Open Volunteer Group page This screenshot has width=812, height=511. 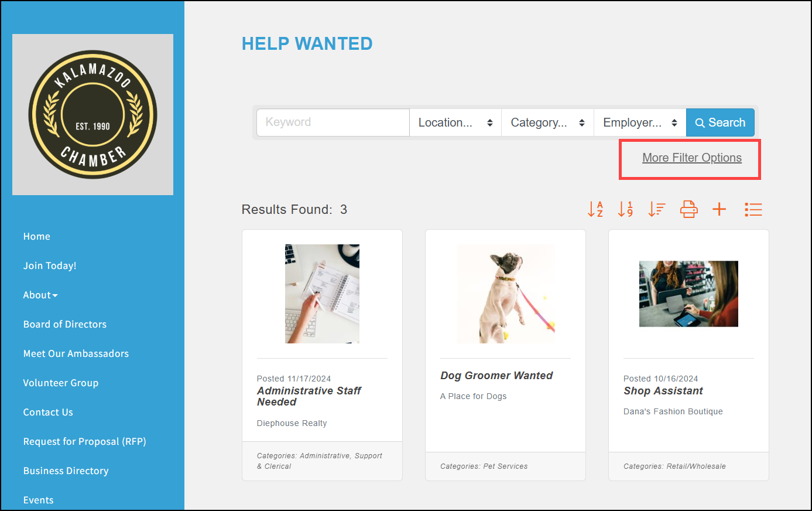pyautogui.click(x=61, y=383)
